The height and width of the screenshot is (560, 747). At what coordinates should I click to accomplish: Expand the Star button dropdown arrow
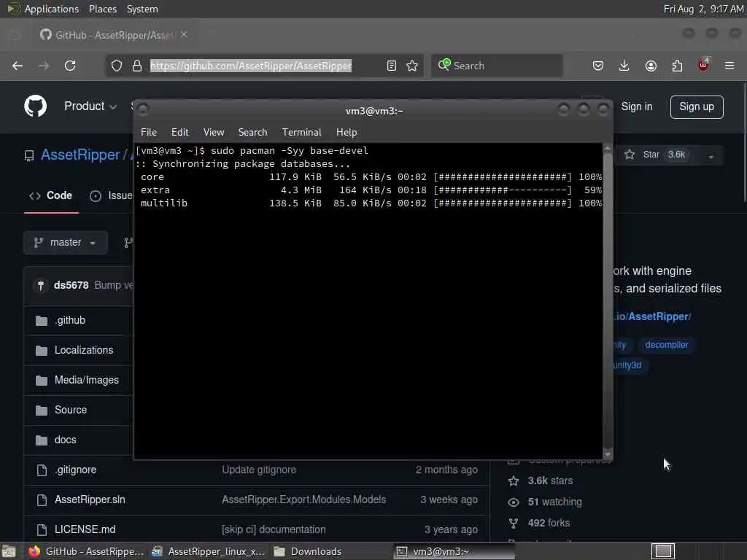[x=711, y=156]
